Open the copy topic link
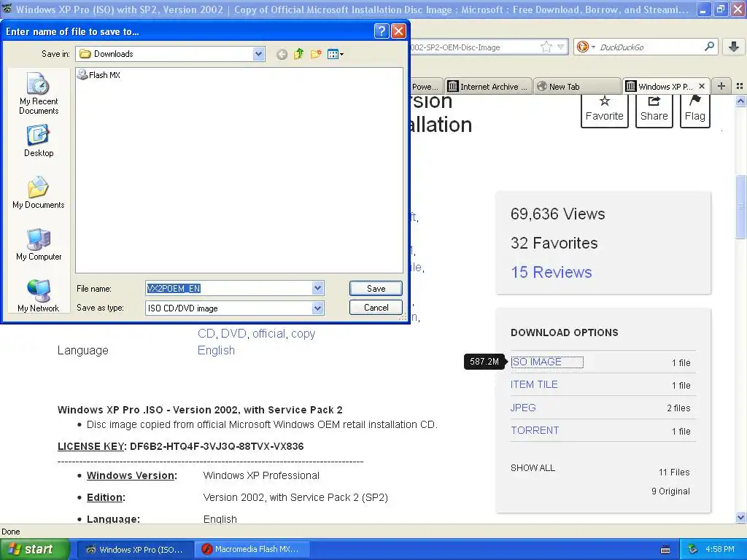This screenshot has height=560, width=747. (303, 334)
